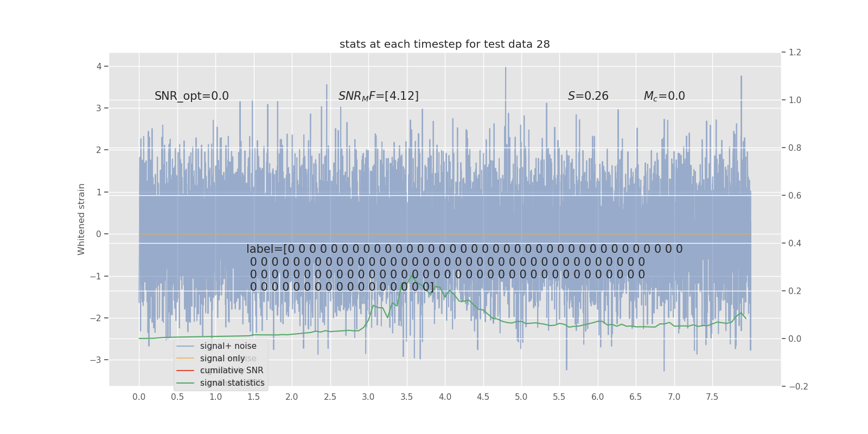
Task: Click the left y-axis tick label "4"
Action: 99,66
